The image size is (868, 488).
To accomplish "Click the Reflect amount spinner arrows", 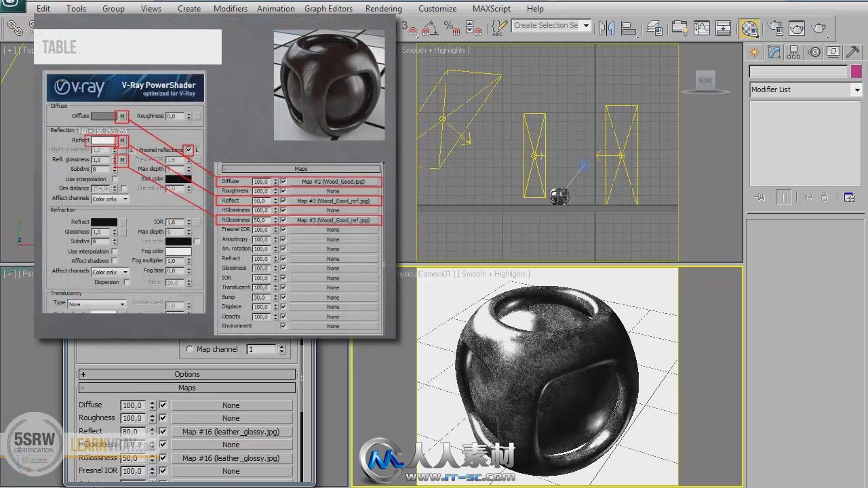I will (152, 432).
